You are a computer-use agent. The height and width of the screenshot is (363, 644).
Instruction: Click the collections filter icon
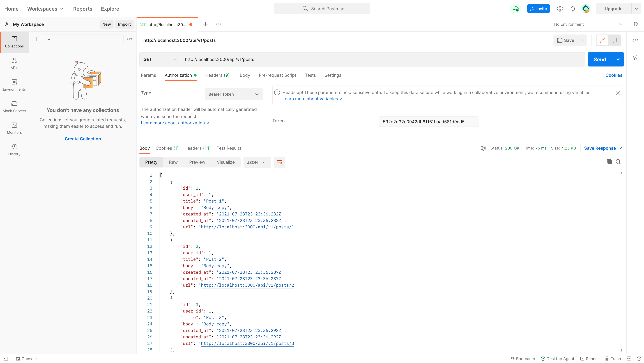[x=49, y=39]
